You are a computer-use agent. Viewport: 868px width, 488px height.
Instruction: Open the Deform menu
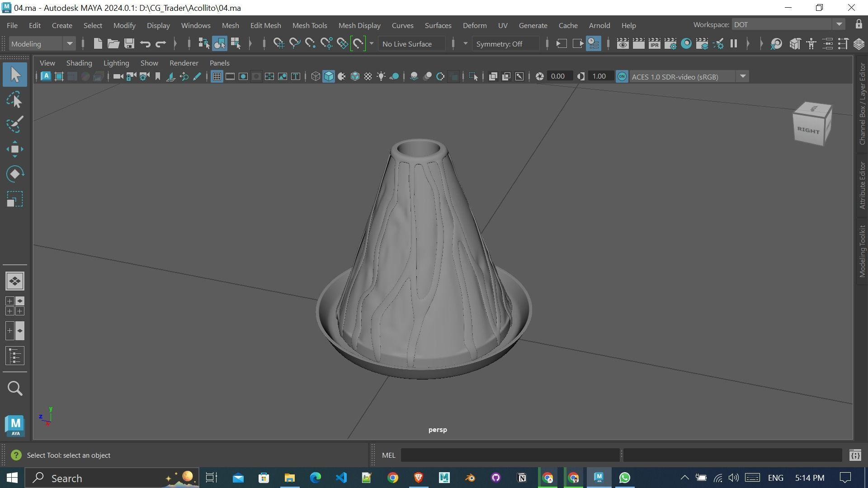tap(475, 25)
